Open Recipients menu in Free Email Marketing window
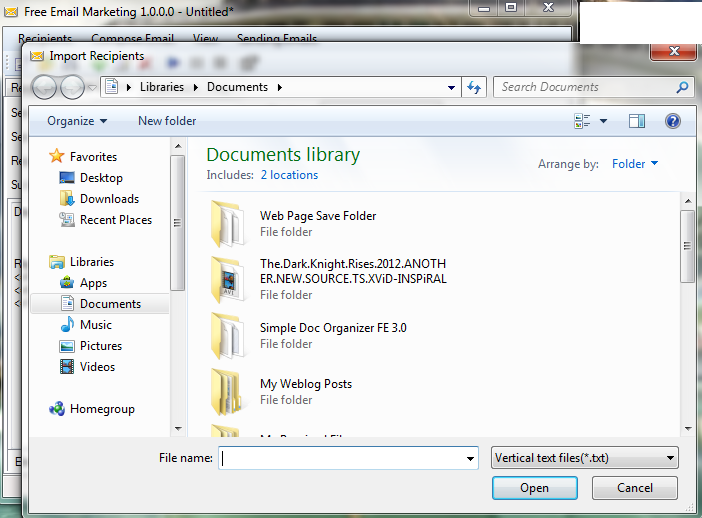 click(45, 38)
